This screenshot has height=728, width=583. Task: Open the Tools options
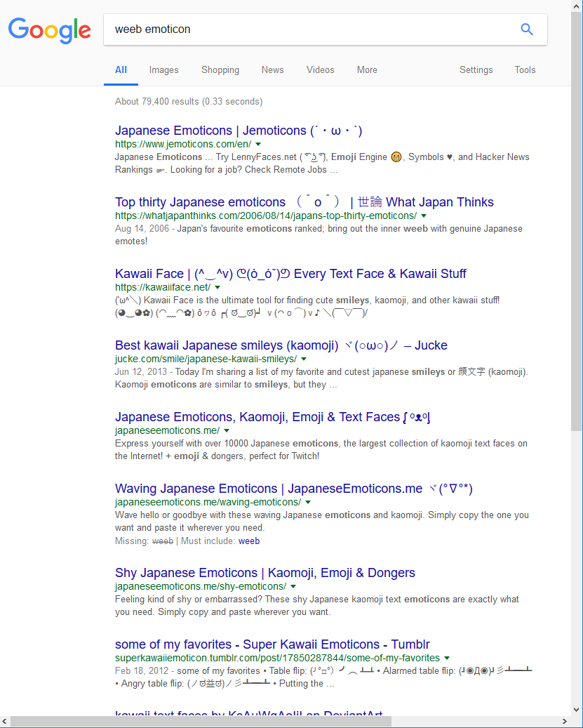pos(525,70)
